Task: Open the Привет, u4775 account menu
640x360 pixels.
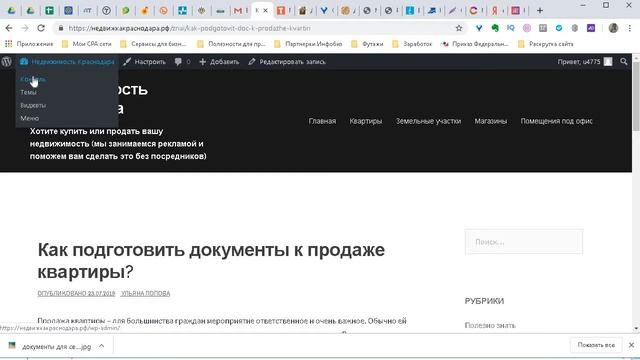Action: 584,62
